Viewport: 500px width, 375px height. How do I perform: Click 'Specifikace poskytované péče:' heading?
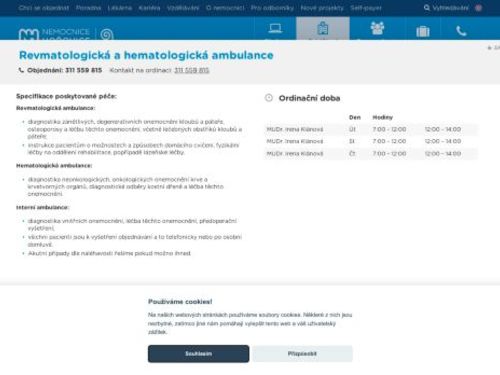click(66, 96)
